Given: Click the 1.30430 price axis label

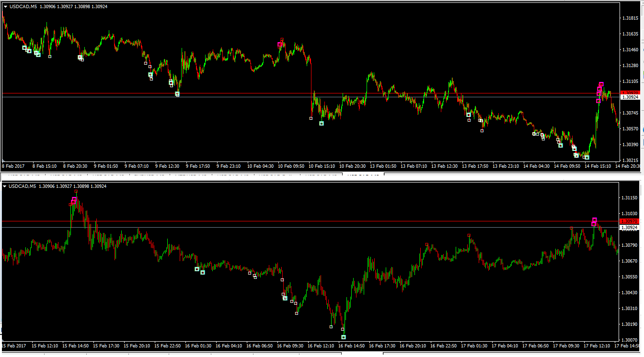Looking at the screenshot, I should (630, 293).
